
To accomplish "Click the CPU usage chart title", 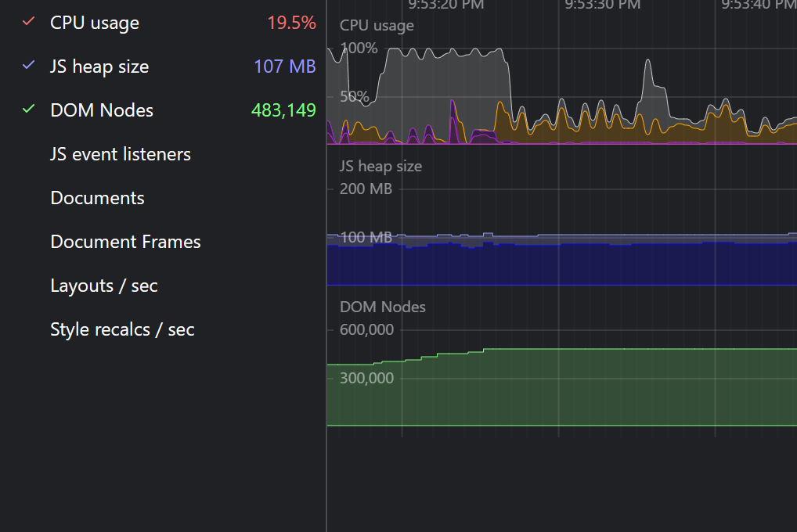I will pos(377,25).
